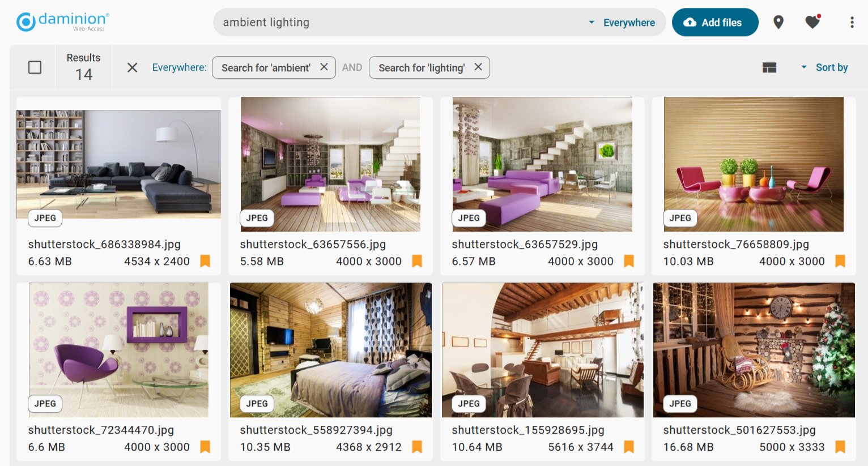This screenshot has width=868, height=466.
Task: Open the three-dot more options menu
Action: point(852,22)
